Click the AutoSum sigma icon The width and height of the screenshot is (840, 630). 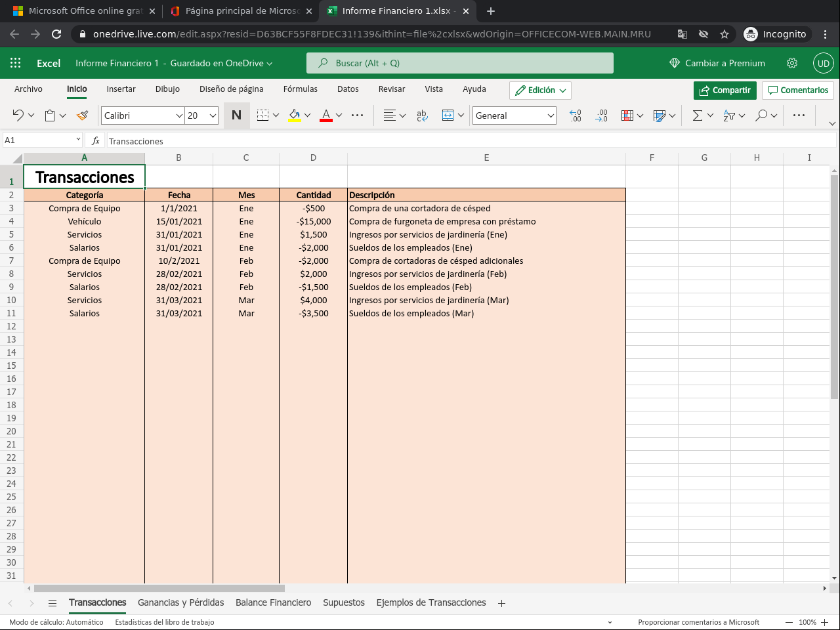click(697, 115)
